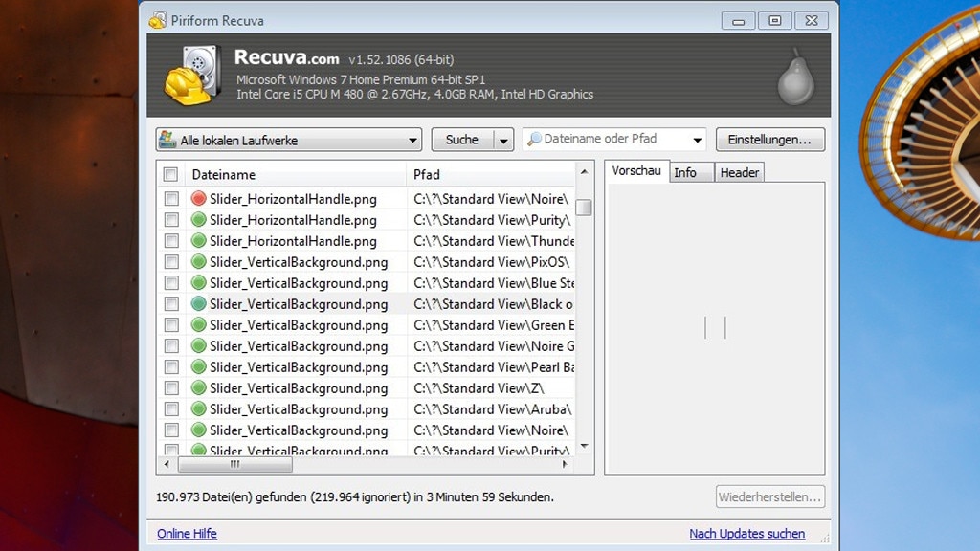Check the Slider_VerticalBackground.png box for PixOS path
Viewport: 980px width, 551px height.
click(x=171, y=262)
